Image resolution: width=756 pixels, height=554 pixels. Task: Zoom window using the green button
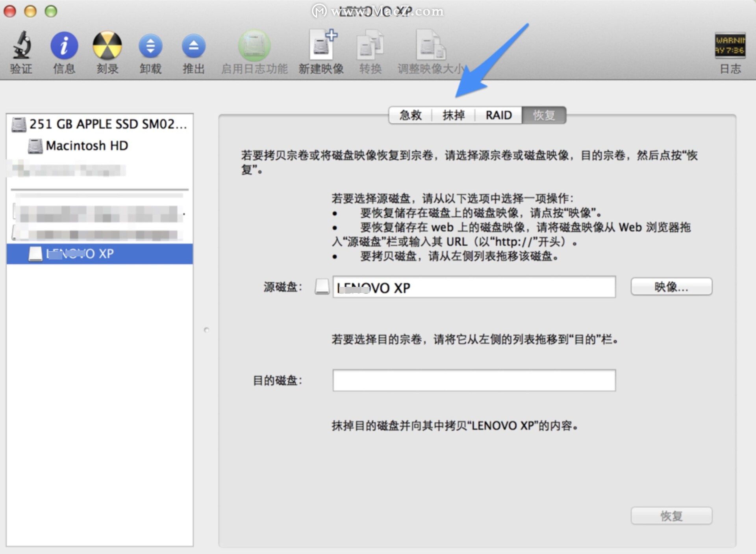coord(51,11)
